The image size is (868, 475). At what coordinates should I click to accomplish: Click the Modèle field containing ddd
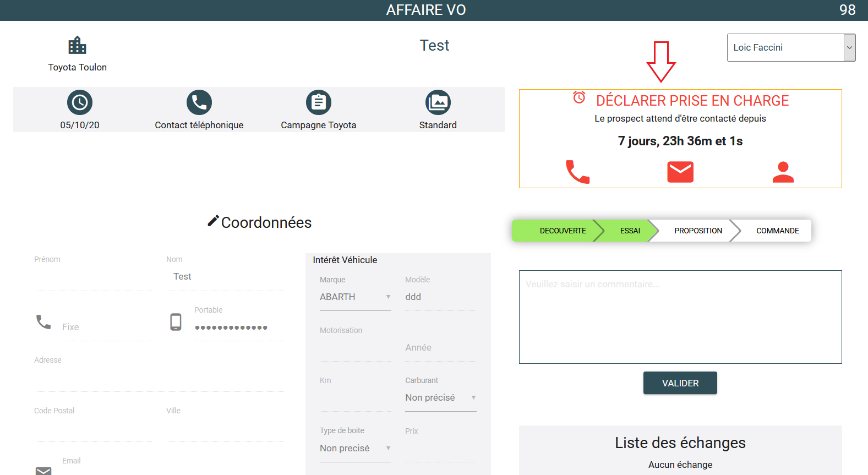(440, 297)
